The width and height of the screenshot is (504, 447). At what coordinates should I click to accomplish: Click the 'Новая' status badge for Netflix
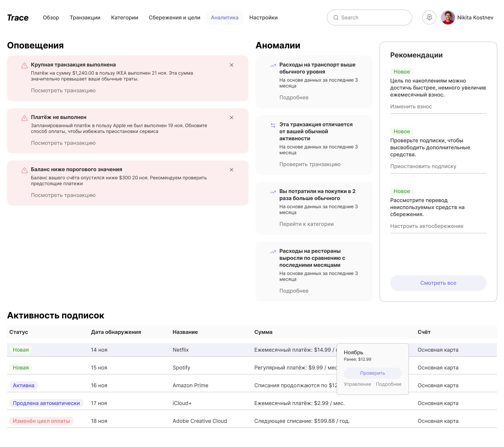pyautogui.click(x=21, y=350)
